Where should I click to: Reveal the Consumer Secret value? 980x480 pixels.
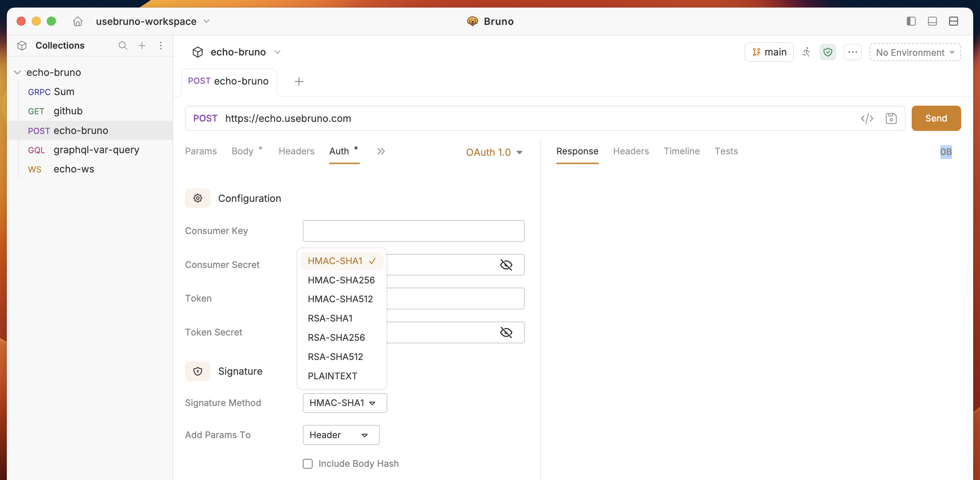coord(506,265)
